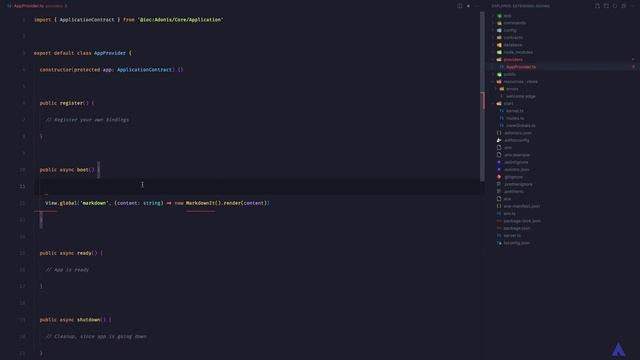Expand the node_modules folder
Viewport: 640px width, 360px height.
[518, 53]
